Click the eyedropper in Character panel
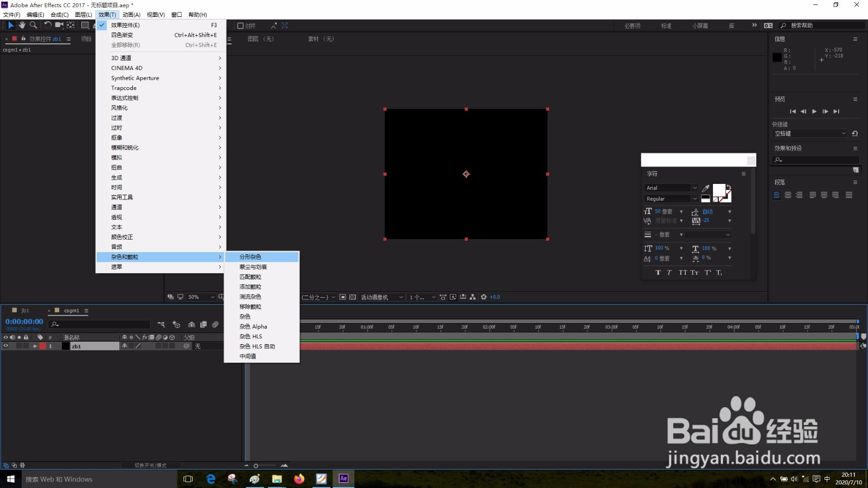 tap(706, 188)
